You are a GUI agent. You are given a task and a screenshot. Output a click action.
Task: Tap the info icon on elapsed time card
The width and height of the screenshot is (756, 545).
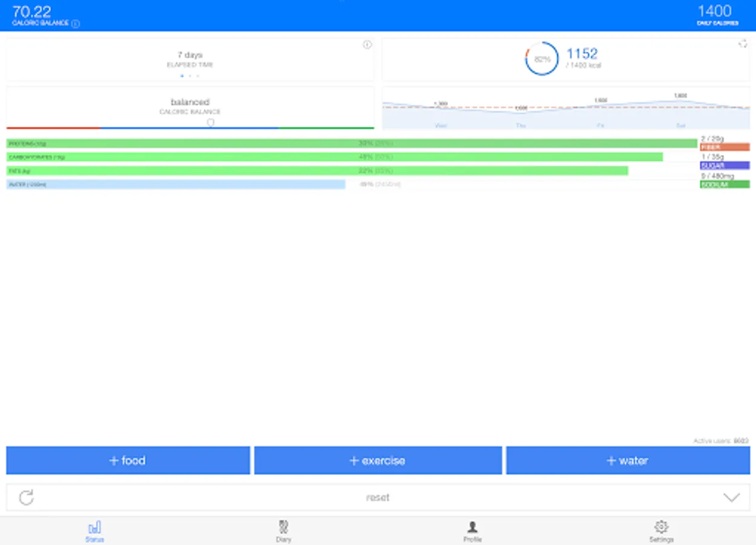tap(367, 45)
